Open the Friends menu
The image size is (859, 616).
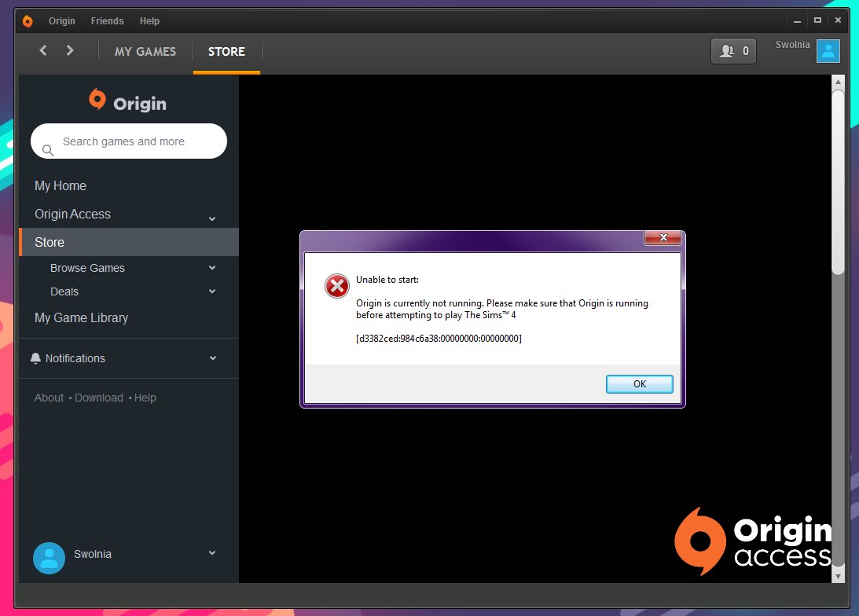click(x=108, y=20)
